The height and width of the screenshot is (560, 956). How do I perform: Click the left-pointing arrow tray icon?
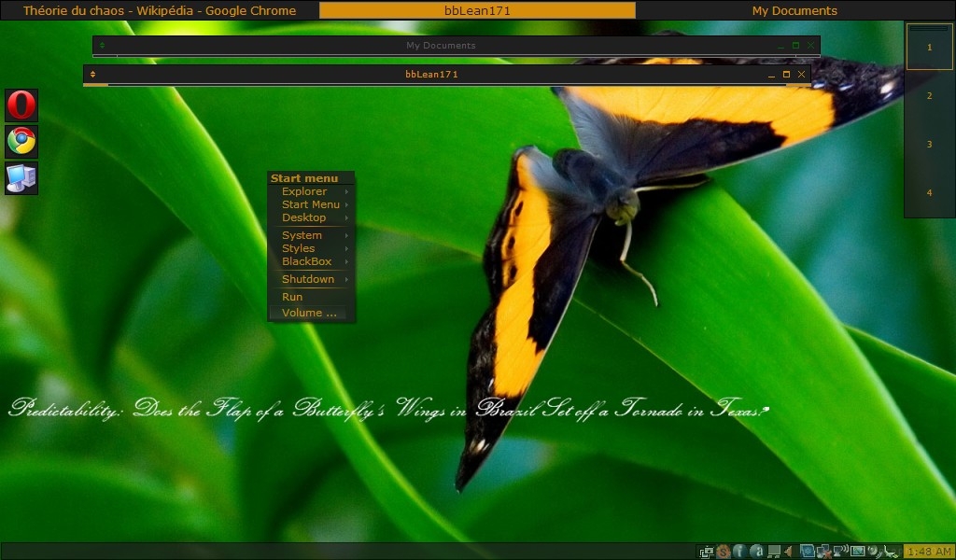(x=788, y=552)
